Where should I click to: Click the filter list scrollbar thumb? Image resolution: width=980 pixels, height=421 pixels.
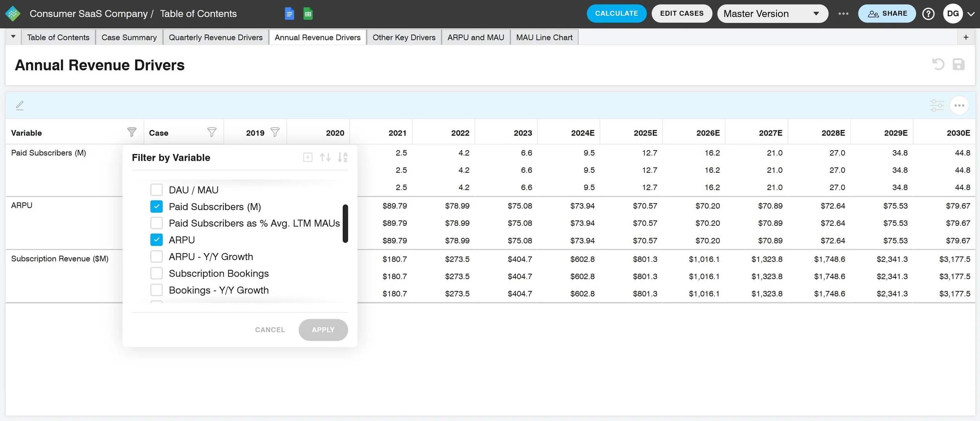pos(345,223)
